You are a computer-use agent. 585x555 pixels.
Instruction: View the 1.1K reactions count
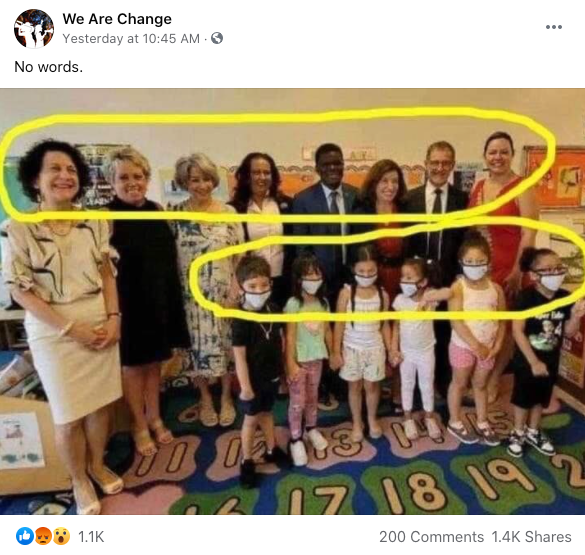(x=91, y=537)
